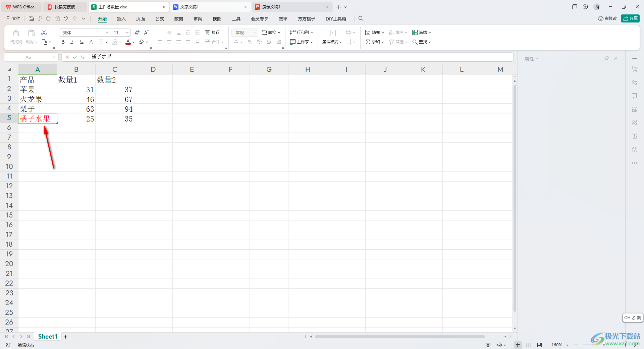Click the help question icon in sidebar
The image size is (644, 349).
635,150
